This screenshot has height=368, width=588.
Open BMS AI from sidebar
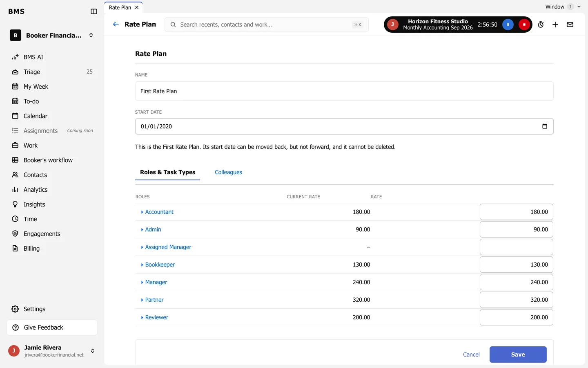33,57
